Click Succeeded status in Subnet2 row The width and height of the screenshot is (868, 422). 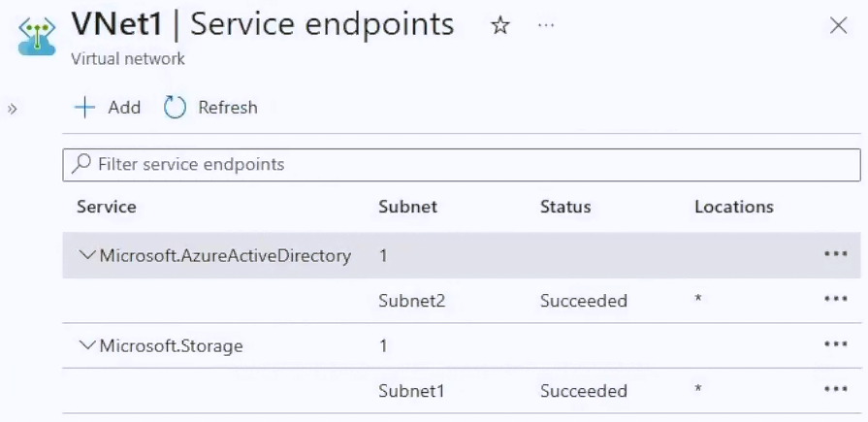pyautogui.click(x=584, y=301)
